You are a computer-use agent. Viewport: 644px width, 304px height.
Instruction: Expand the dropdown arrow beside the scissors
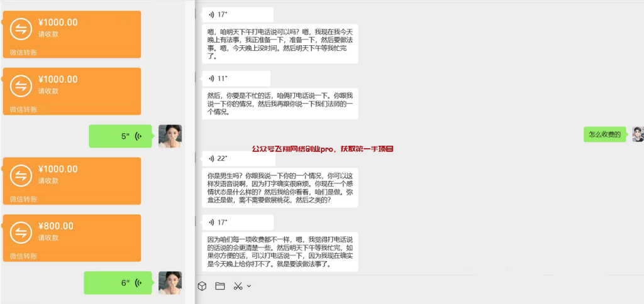point(248,286)
